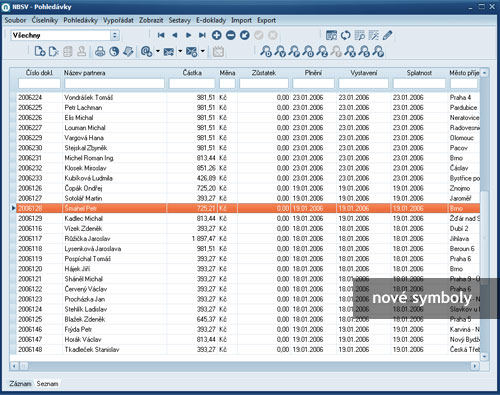Open the Import menu
This screenshot has width=500, height=395.
(242, 20)
